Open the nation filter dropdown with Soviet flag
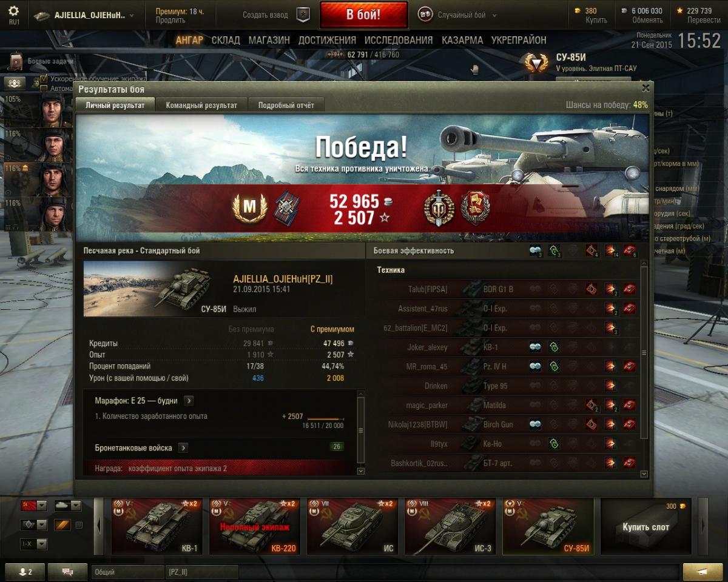 click(x=33, y=506)
